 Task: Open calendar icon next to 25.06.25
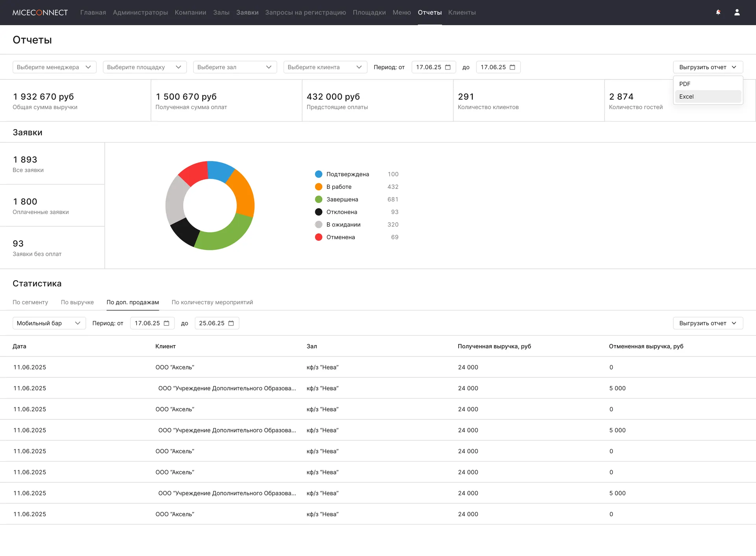231,323
